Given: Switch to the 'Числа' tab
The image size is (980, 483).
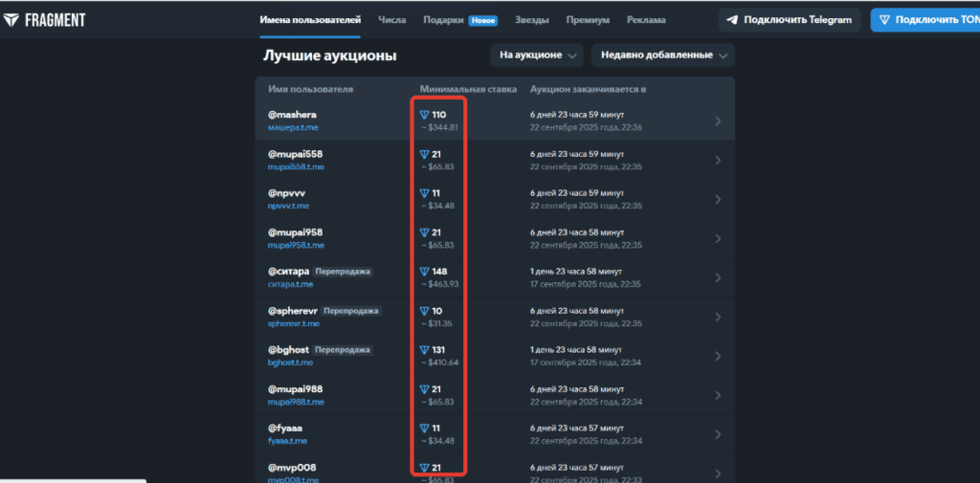Looking at the screenshot, I should pos(391,20).
